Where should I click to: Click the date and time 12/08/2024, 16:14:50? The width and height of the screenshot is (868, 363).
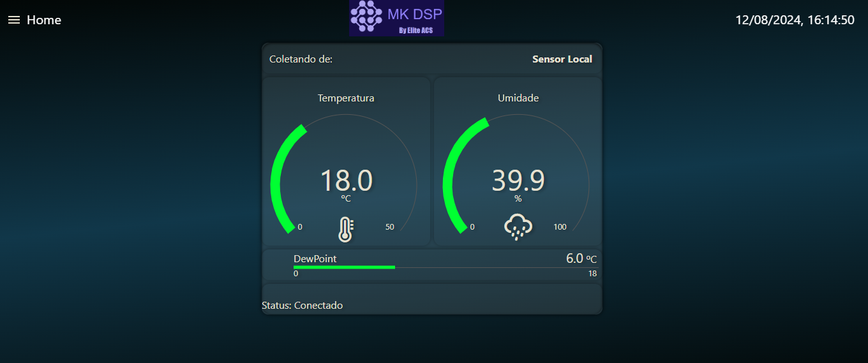(x=795, y=20)
